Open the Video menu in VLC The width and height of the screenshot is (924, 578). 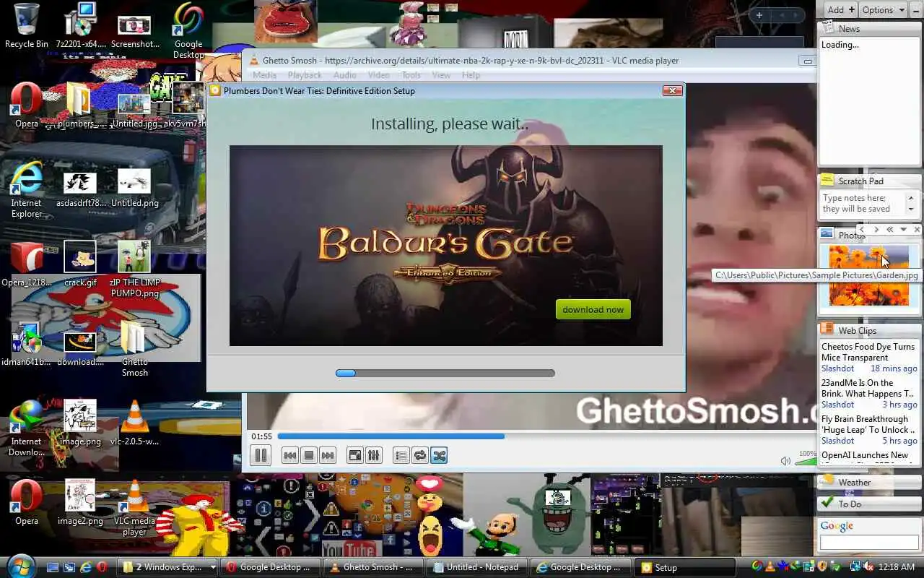tap(379, 75)
